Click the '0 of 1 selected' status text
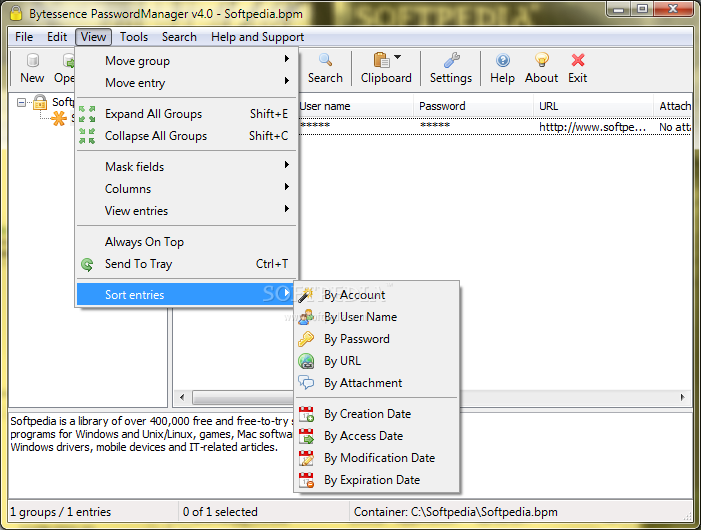 point(220,512)
